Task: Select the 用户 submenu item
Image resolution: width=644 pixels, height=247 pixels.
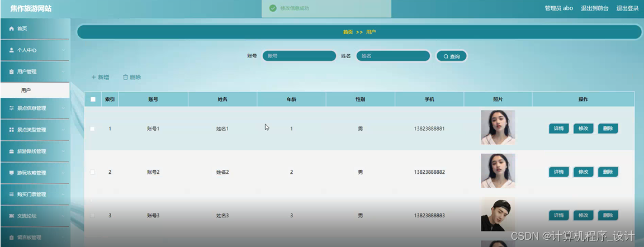Action: (35, 91)
